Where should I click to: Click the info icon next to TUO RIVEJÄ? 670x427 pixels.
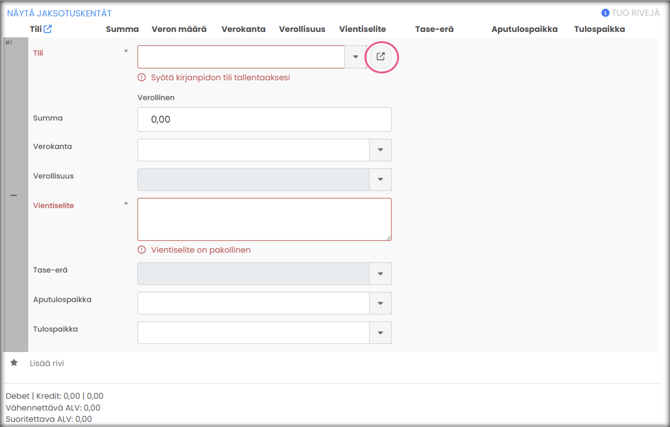605,13
